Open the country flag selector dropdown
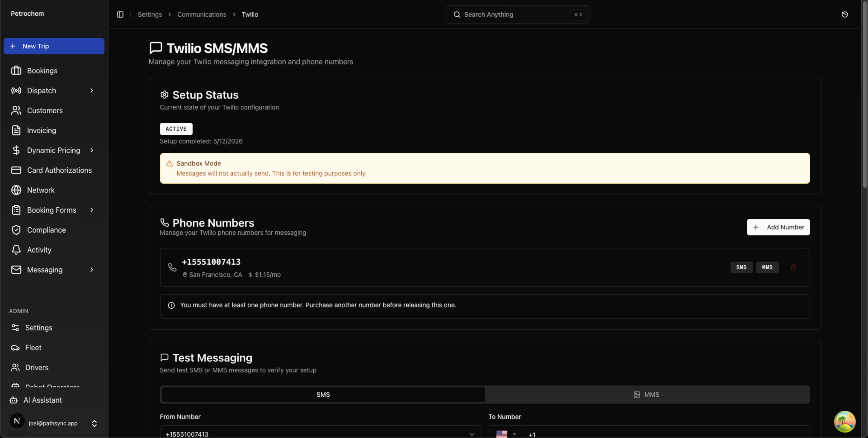This screenshot has width=868, height=438. (506, 434)
